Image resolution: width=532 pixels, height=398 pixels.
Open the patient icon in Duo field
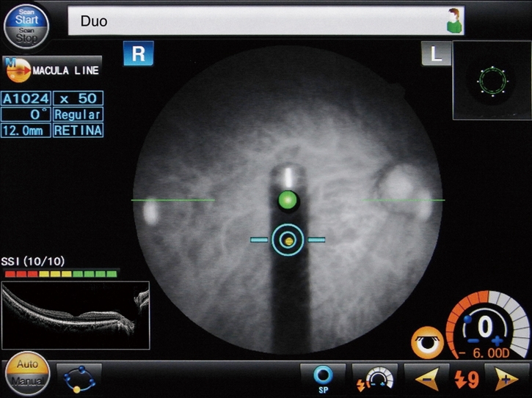click(455, 21)
